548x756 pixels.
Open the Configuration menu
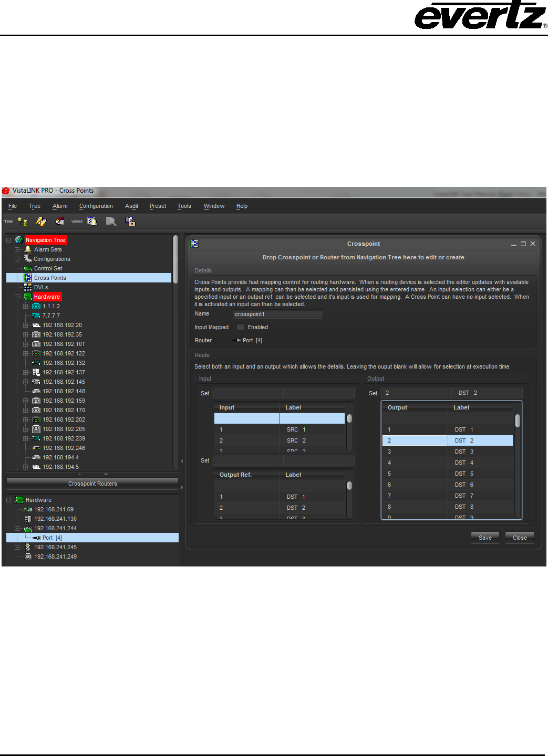tap(96, 206)
